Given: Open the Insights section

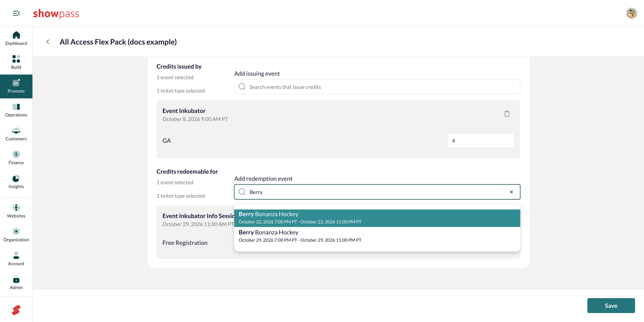Looking at the screenshot, I should [16, 182].
